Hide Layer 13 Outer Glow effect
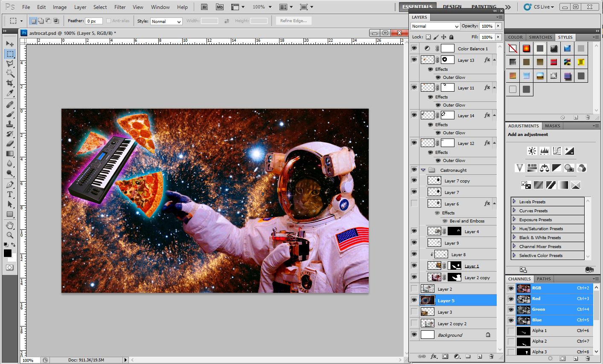 438,77
